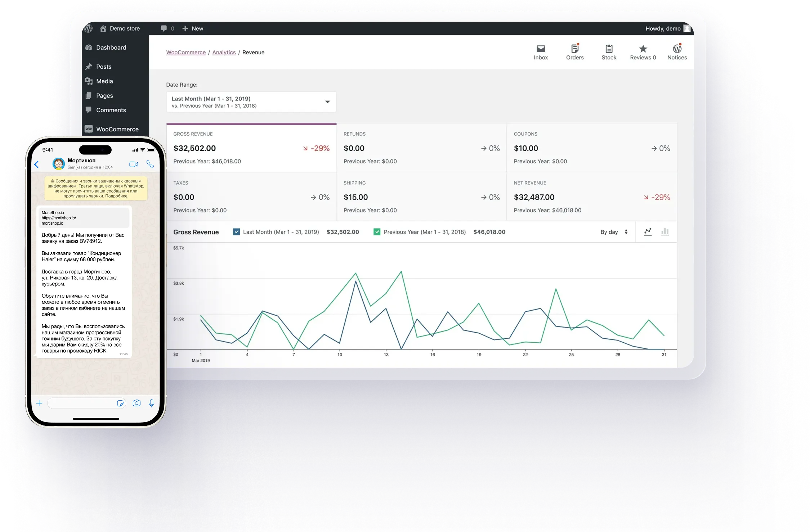Image resolution: width=810 pixels, height=532 pixels.
Task: Open the camera icon in chat
Action: pos(137,403)
